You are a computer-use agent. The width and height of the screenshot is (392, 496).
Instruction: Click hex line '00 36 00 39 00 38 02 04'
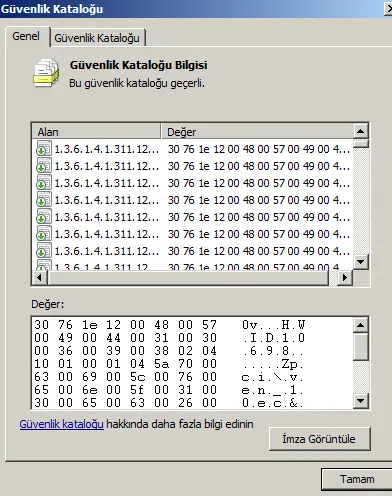pos(126,351)
